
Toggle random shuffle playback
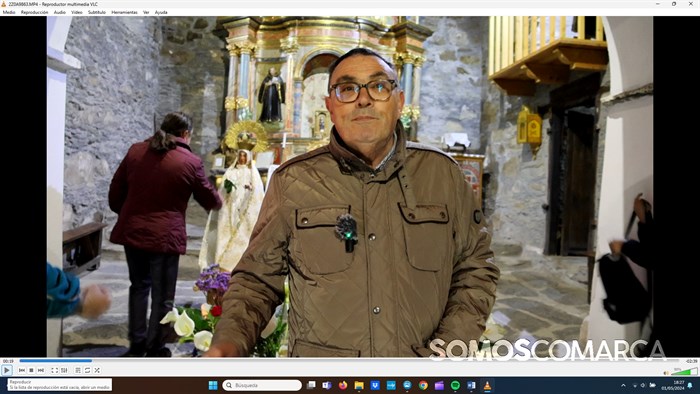click(97, 370)
